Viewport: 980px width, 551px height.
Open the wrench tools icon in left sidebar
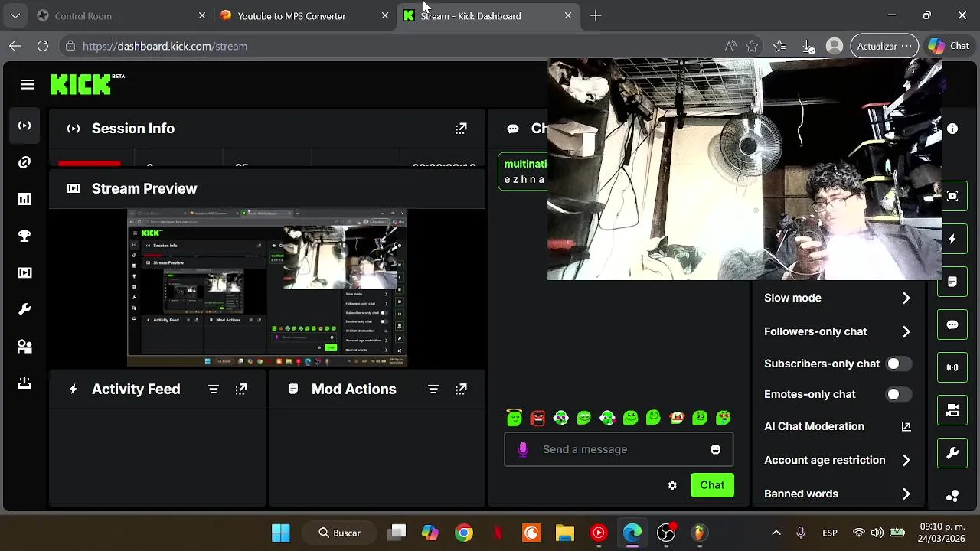pyautogui.click(x=24, y=309)
